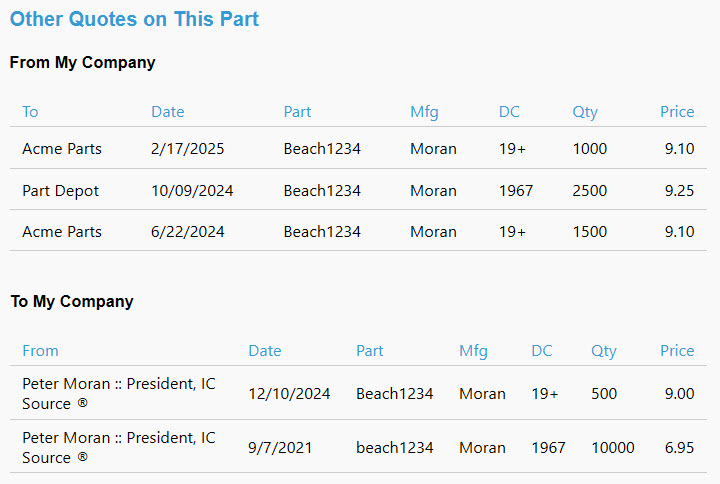Click the 9/7/2021 date cell
This screenshot has width=720, height=484.
point(280,448)
